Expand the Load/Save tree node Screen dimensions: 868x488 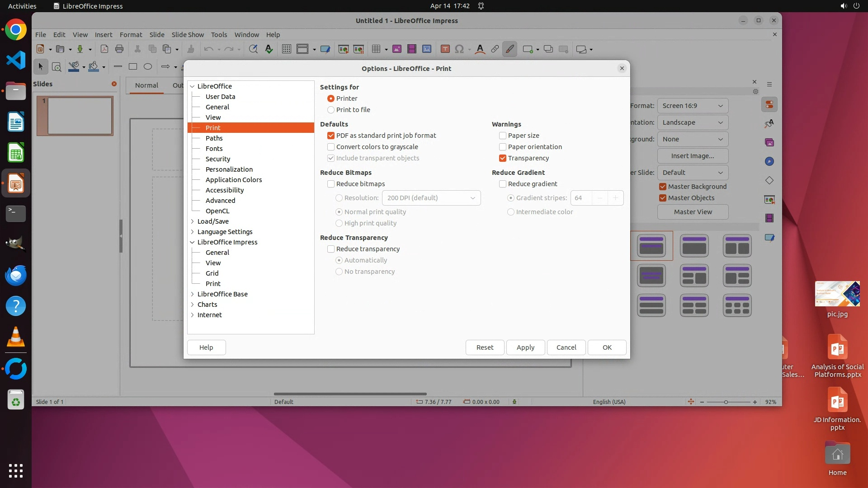pyautogui.click(x=193, y=221)
